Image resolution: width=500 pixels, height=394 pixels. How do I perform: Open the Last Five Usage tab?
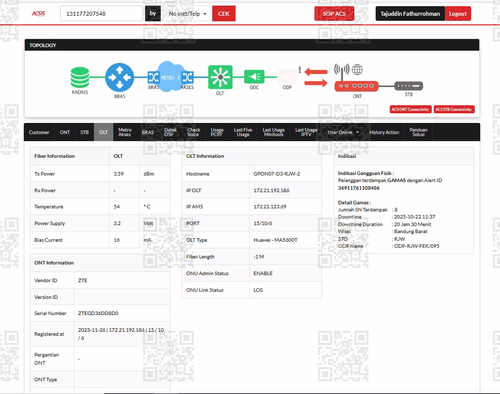[x=243, y=132]
